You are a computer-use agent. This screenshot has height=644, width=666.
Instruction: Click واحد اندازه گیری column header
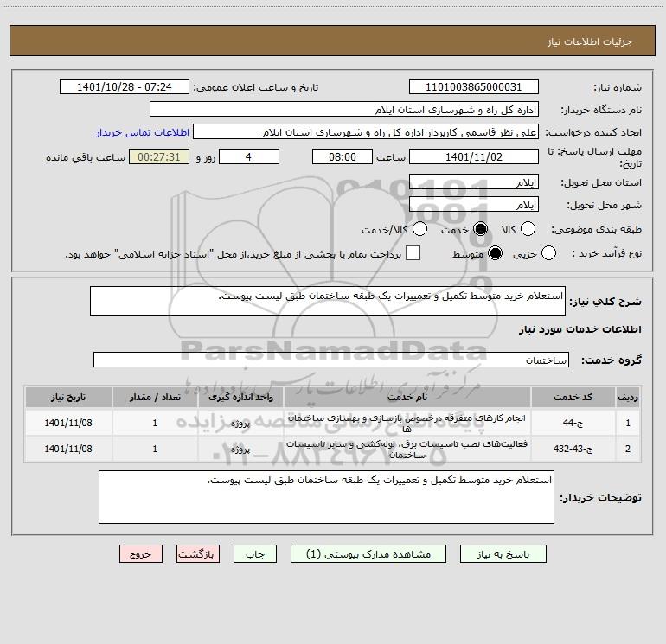pyautogui.click(x=240, y=397)
